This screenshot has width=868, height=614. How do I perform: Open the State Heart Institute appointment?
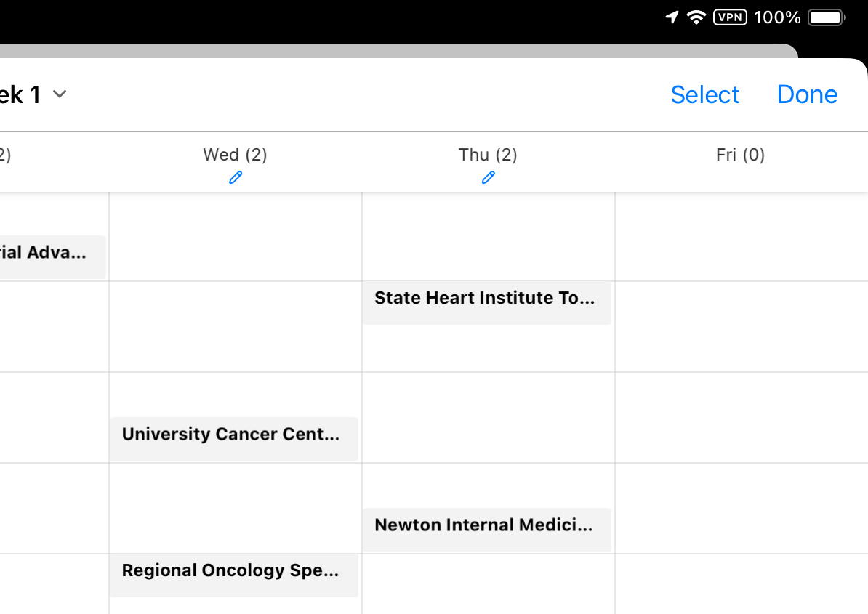(486, 302)
